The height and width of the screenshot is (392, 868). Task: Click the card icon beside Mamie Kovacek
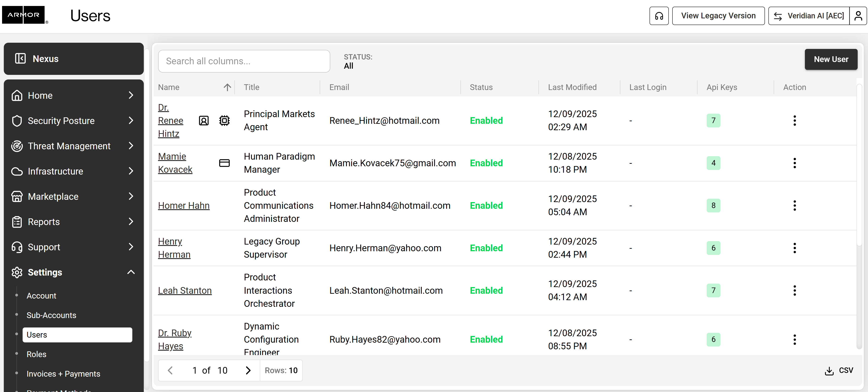[x=224, y=163]
